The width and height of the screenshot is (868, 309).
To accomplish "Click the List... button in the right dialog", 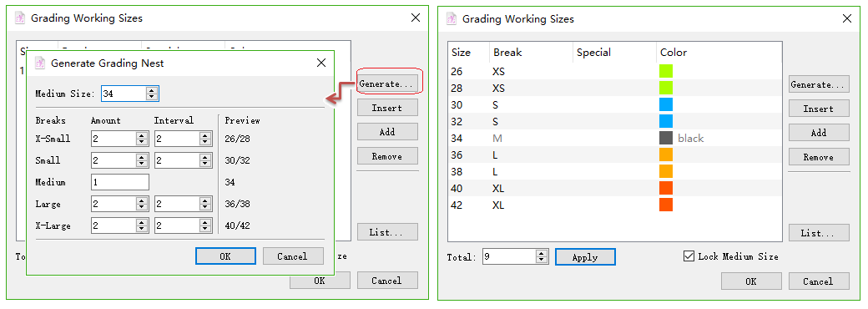I will pos(819,233).
